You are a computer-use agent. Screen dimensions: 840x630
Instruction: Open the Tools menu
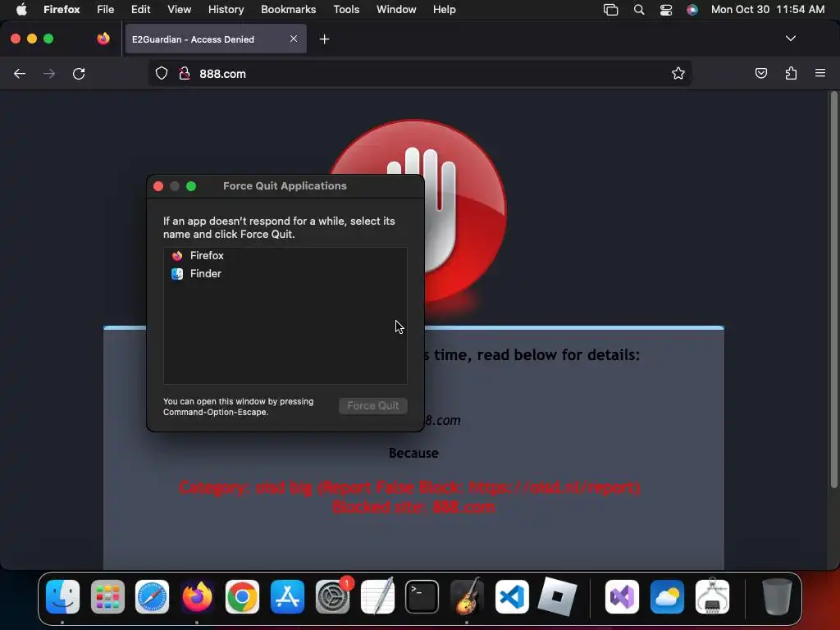pos(346,9)
